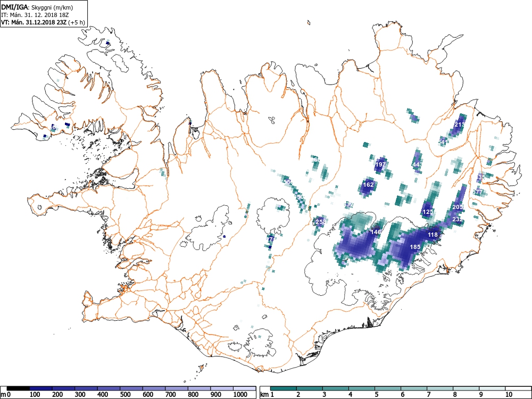Click the navy 100–200 m legend swatch
This screenshot has height=399, width=532.
(x=41, y=388)
